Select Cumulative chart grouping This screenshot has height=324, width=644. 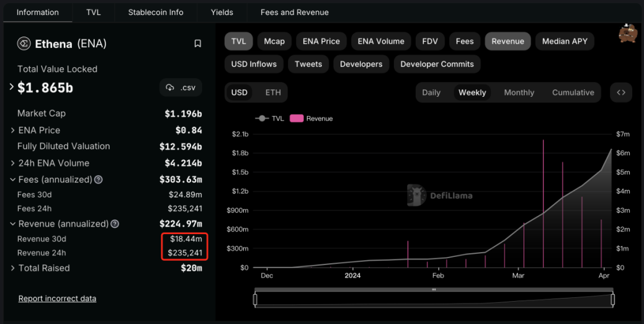(x=573, y=92)
